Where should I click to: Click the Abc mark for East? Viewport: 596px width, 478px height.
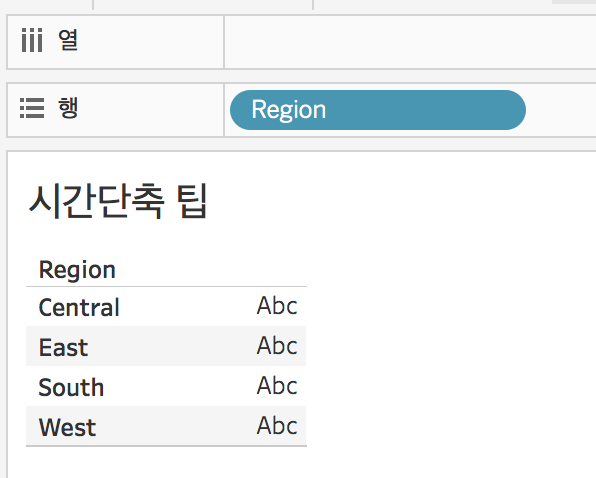[x=277, y=345]
